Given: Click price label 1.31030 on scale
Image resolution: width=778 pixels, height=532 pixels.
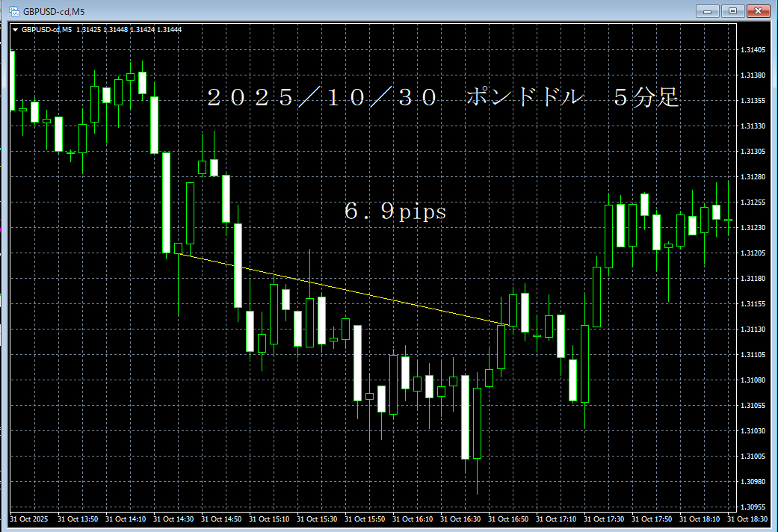Looking at the screenshot, I should pyautogui.click(x=753, y=431).
